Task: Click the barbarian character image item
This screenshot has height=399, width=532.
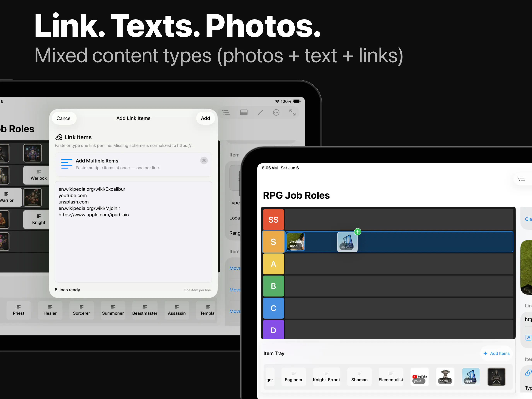Action: 32,197
